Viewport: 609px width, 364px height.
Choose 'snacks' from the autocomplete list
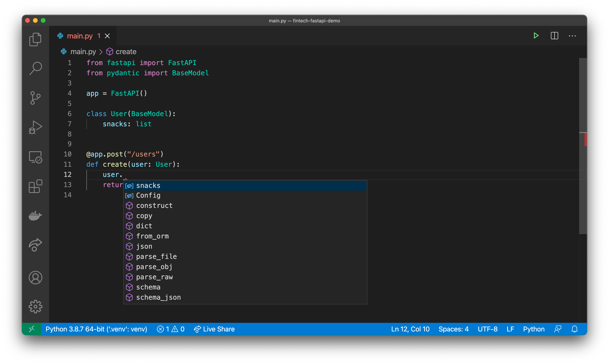pos(245,185)
